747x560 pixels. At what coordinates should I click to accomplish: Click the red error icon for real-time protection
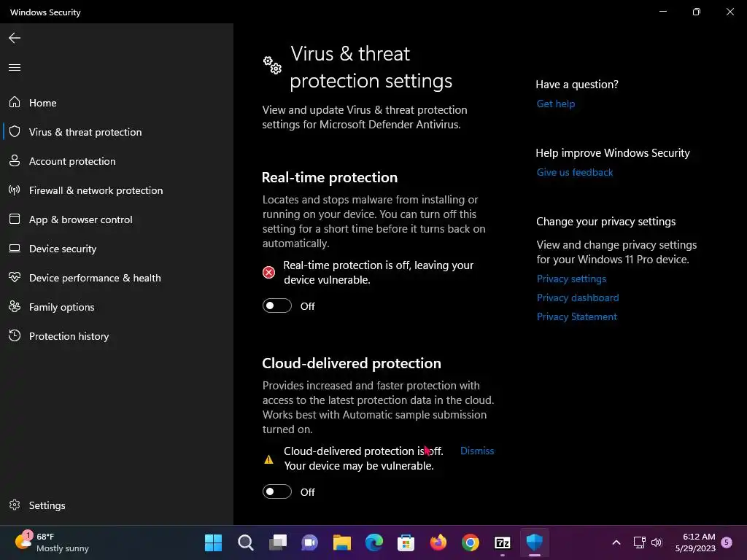point(268,273)
